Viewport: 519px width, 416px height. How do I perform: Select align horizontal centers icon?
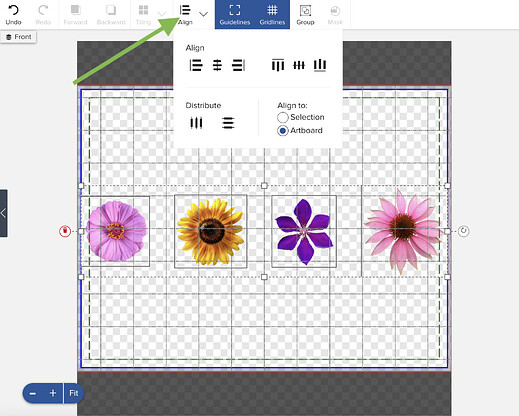tap(217, 65)
